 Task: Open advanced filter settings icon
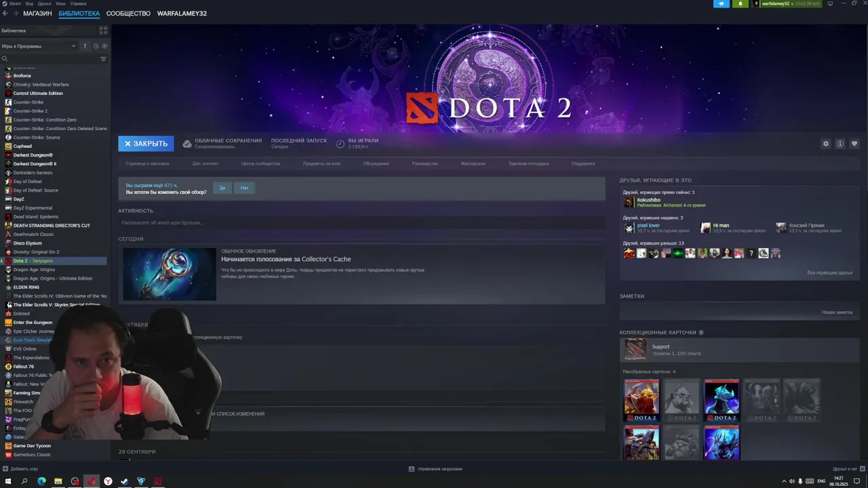(x=103, y=59)
